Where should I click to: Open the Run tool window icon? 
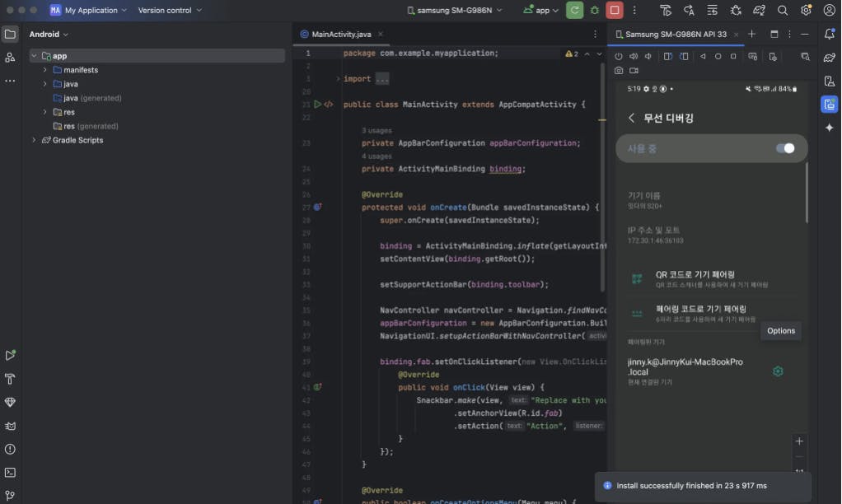[x=10, y=355]
